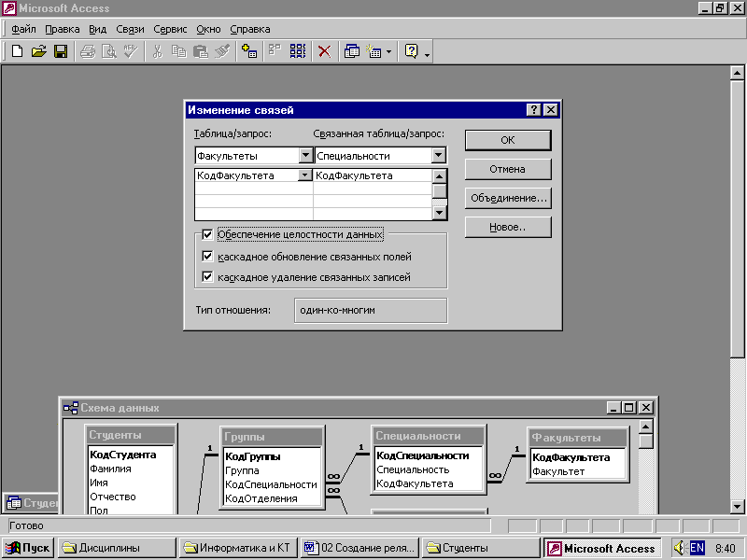The image size is (747, 560).
Task: Toggle Обеспечение целостности данных checkbox
Action: click(x=207, y=234)
